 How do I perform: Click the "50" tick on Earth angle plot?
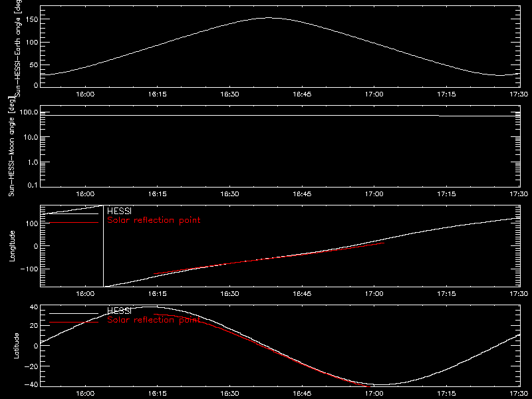(34, 65)
